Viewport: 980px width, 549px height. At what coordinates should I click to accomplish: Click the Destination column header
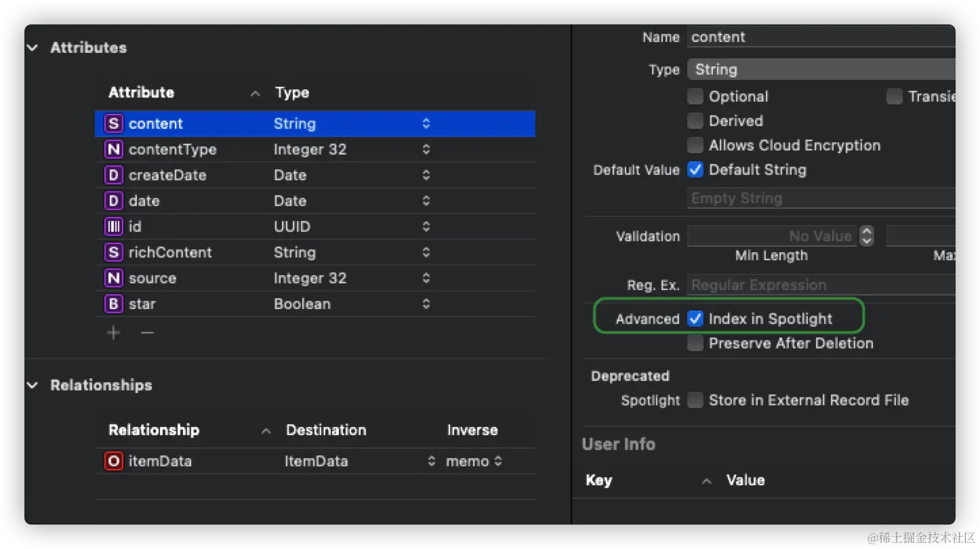(326, 430)
